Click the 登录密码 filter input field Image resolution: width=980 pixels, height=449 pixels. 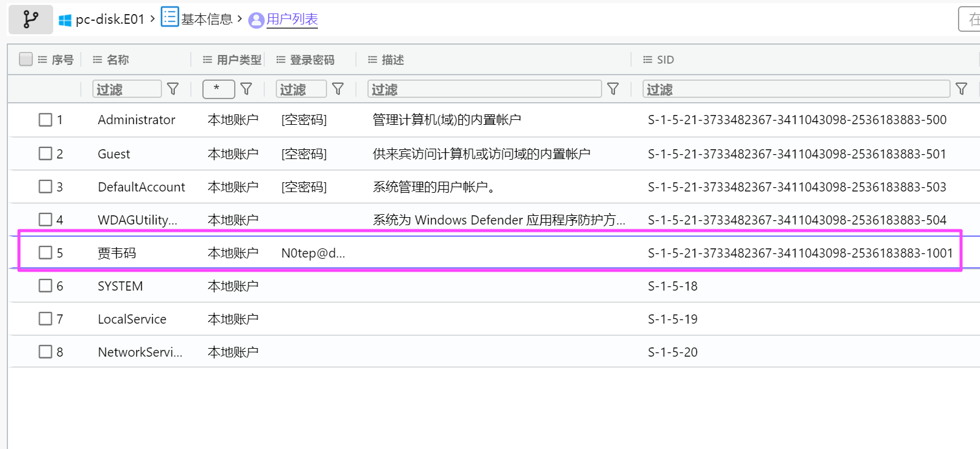(x=301, y=89)
